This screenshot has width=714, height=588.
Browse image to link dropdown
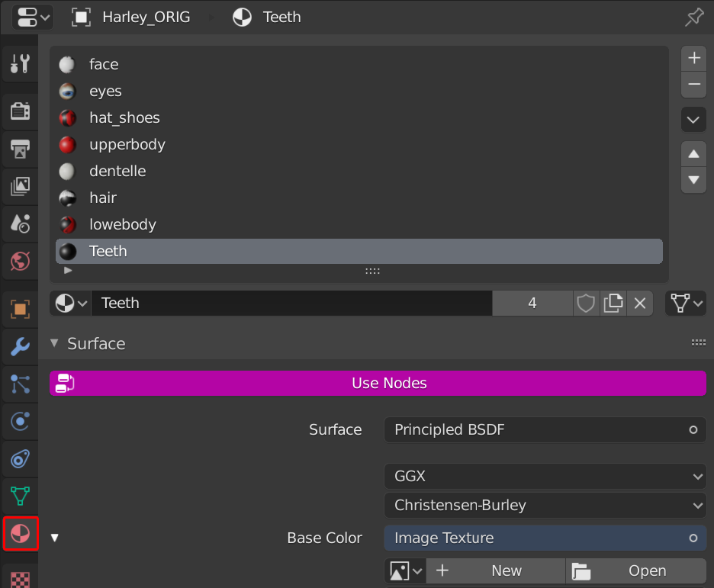coord(405,570)
